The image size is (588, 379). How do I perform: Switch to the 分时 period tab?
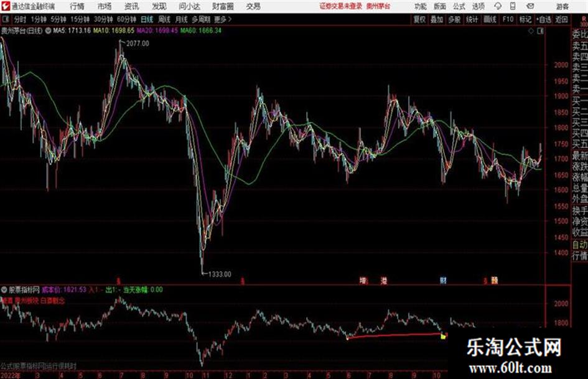pyautogui.click(x=20, y=19)
